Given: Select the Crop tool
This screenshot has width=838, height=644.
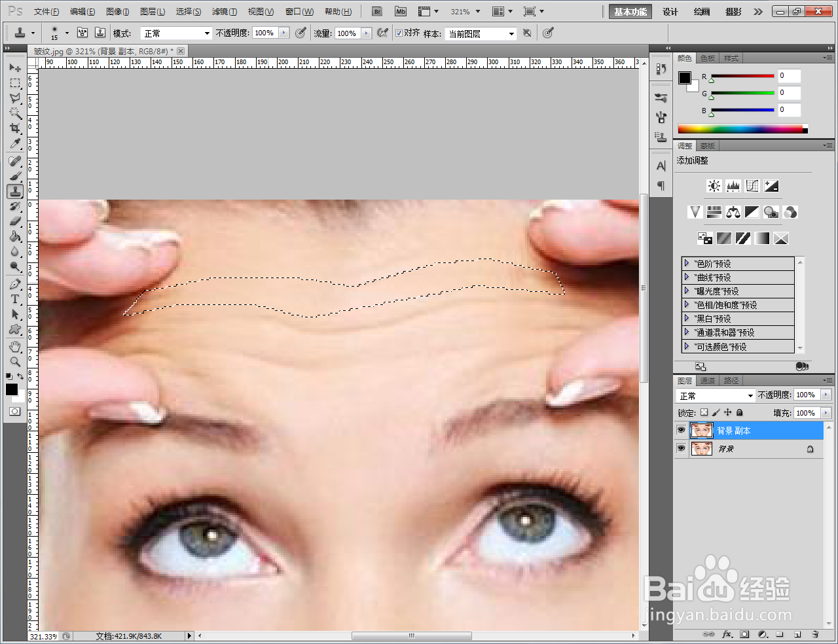Looking at the screenshot, I should (x=15, y=128).
